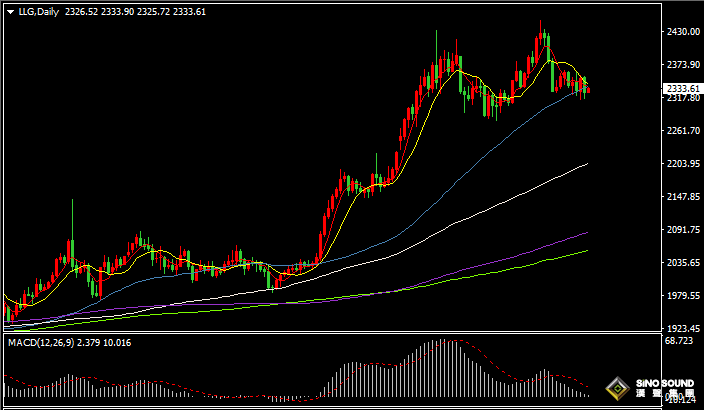Click the 2203.95 price axis label

click(681, 164)
